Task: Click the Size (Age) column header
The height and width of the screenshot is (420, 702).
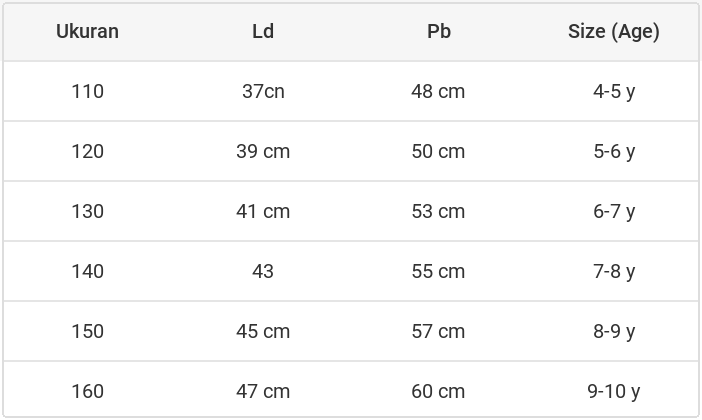Action: (x=613, y=31)
